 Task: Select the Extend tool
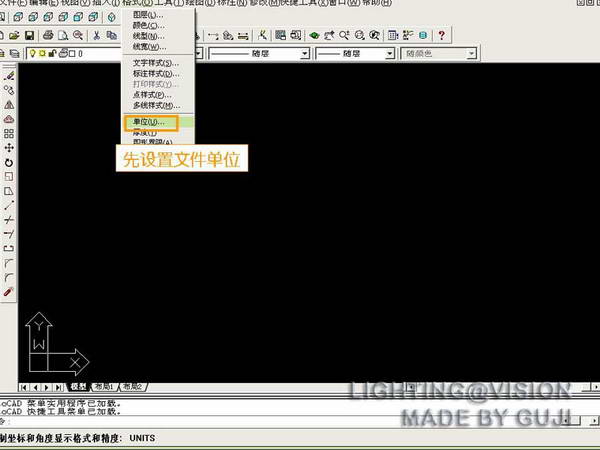pyautogui.click(x=9, y=234)
